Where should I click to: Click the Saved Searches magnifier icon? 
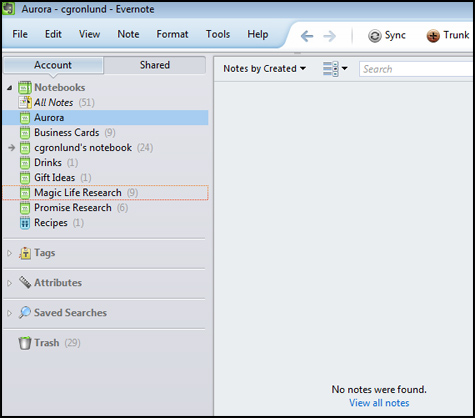click(x=25, y=313)
